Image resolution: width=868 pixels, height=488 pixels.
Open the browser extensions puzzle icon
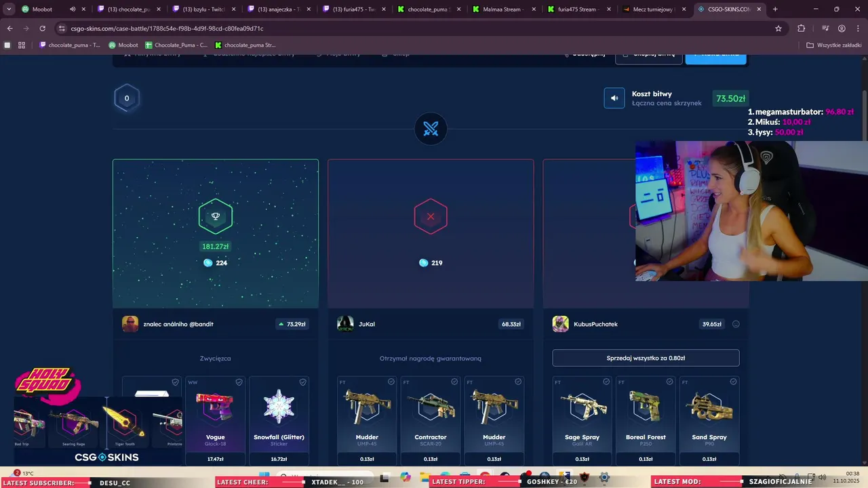pyautogui.click(x=801, y=28)
